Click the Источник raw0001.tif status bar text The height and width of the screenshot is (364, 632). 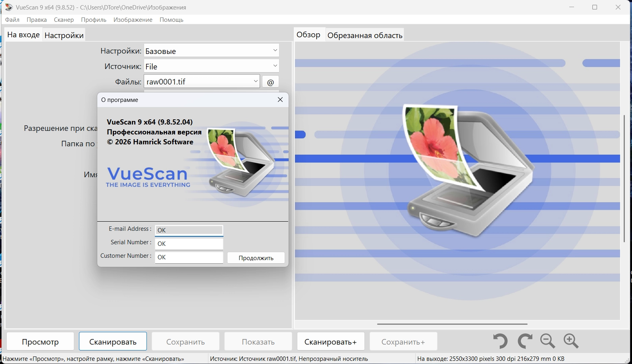click(289, 359)
